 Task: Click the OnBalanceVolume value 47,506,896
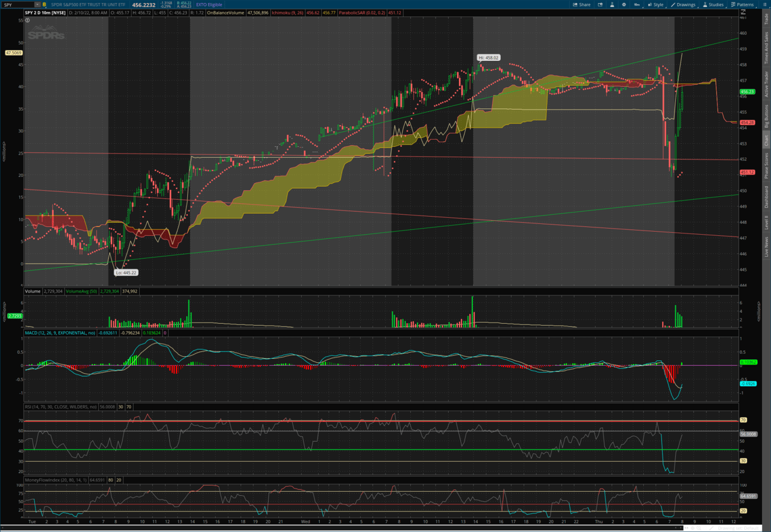tap(258, 13)
